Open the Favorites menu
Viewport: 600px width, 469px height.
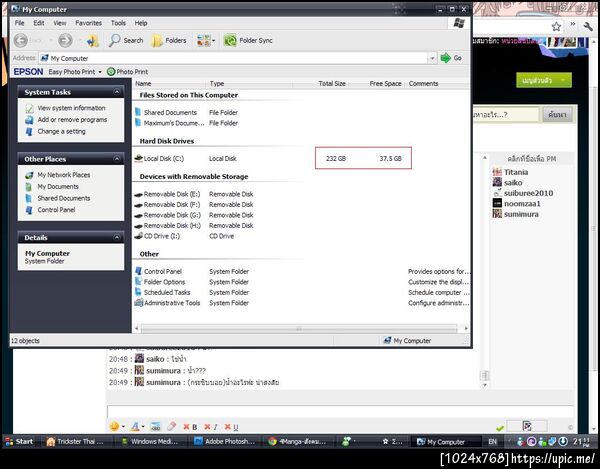pyautogui.click(x=88, y=23)
